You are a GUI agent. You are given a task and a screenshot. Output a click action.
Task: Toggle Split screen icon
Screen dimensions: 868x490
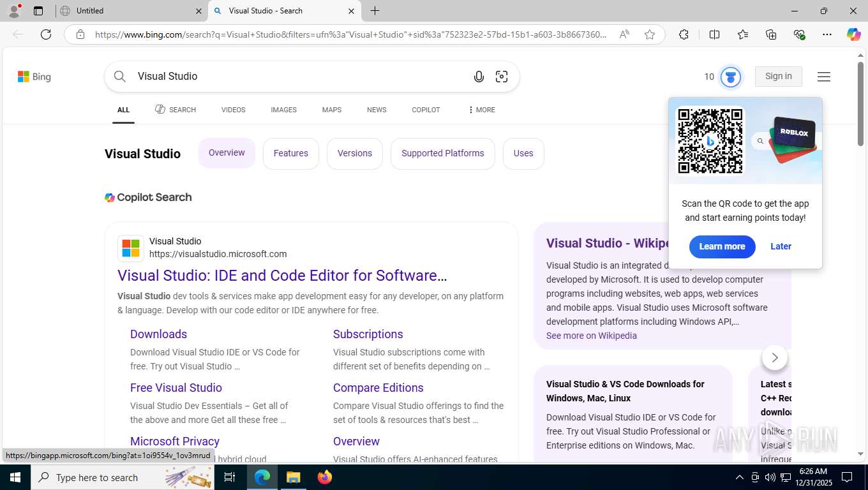[714, 34]
